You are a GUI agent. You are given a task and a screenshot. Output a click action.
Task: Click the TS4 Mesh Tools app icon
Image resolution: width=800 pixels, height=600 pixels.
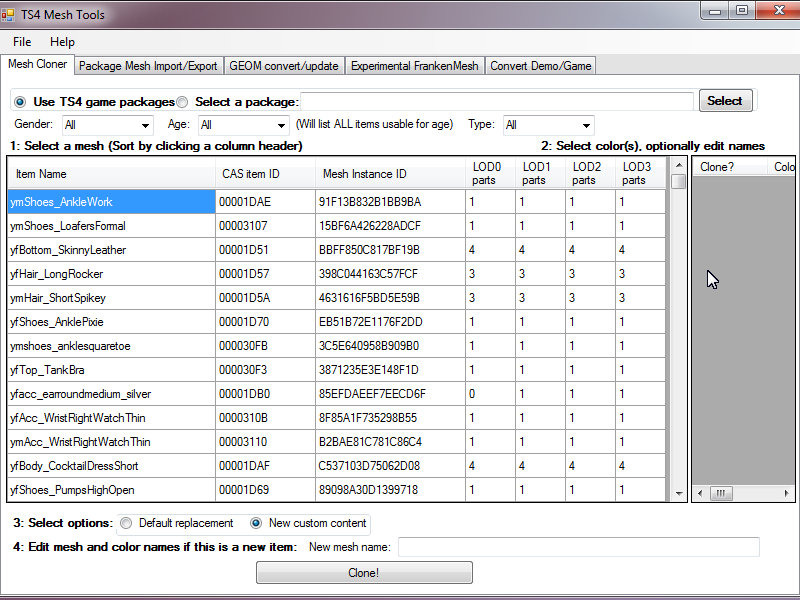pos(8,14)
